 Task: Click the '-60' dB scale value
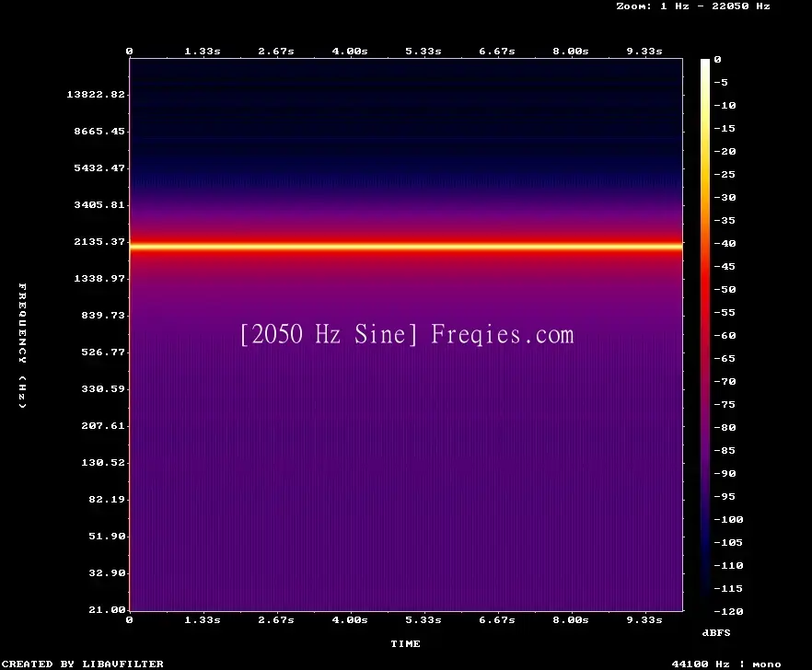(x=725, y=336)
